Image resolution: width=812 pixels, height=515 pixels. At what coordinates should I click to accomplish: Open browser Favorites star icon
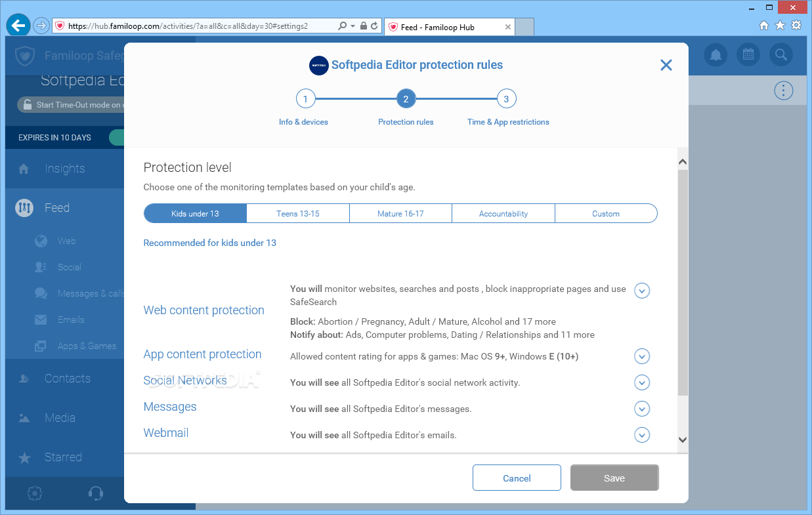pos(780,26)
